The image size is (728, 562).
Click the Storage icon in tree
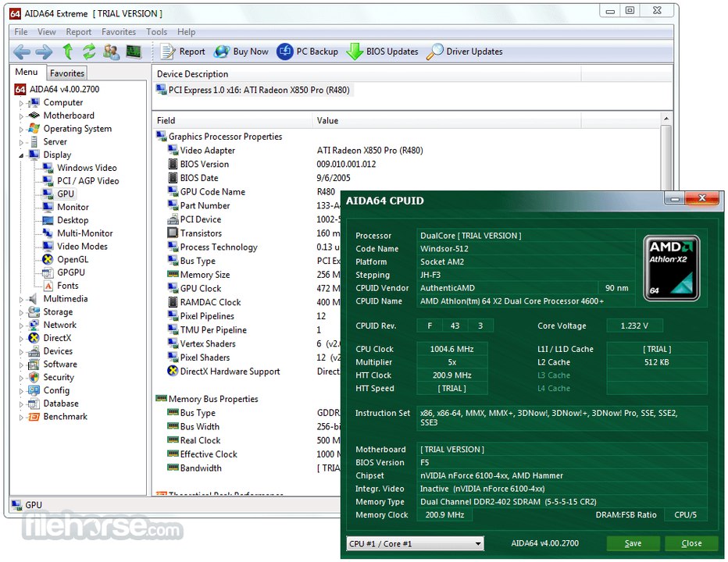(x=34, y=312)
